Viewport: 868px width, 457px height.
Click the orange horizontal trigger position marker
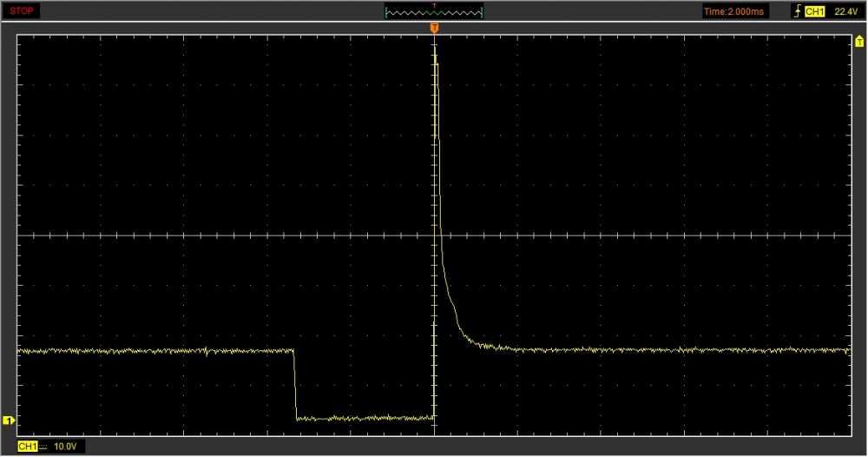pyautogui.click(x=434, y=29)
